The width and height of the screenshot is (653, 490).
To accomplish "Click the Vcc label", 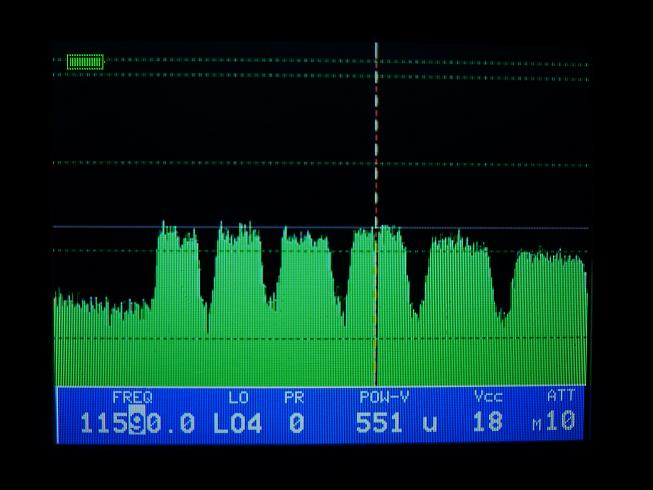I will tap(488, 397).
